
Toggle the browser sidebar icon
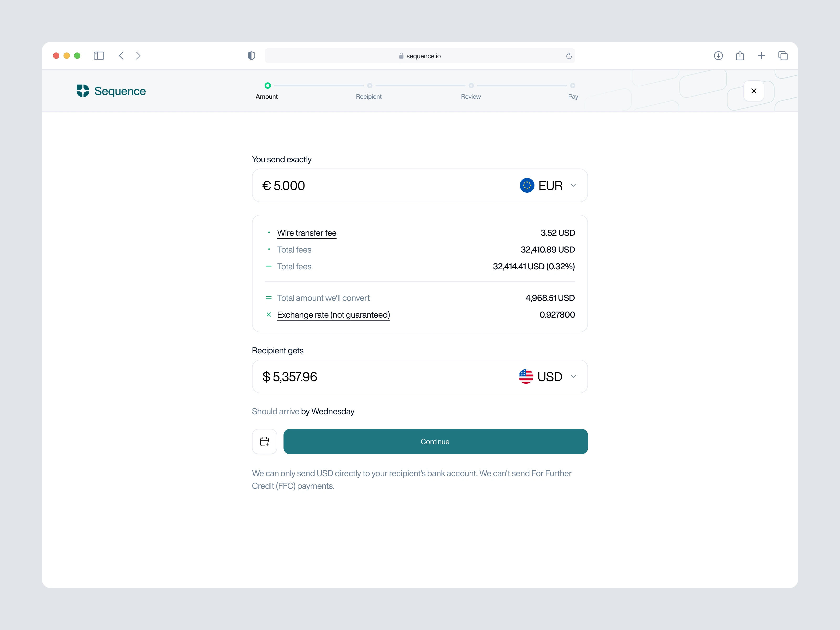99,56
